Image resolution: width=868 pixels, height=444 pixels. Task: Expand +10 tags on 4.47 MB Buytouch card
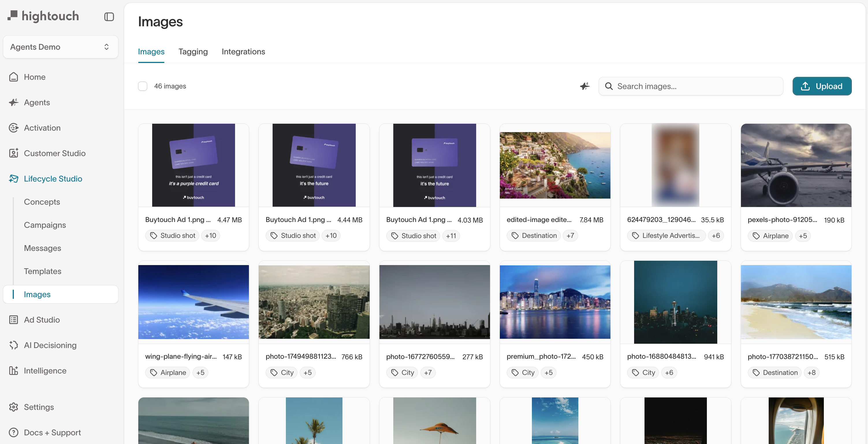click(x=211, y=236)
